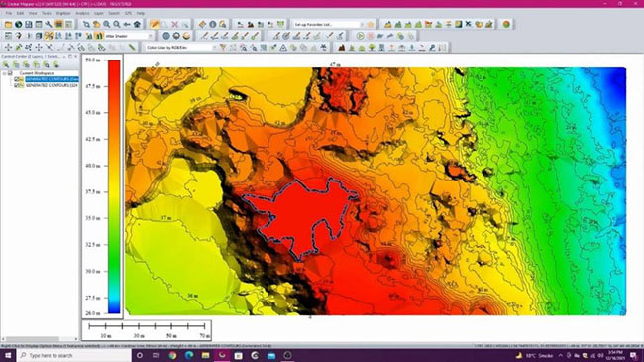The image size is (644, 362).
Task: Open the Configuration wrench tool
Action: [x=49, y=24]
